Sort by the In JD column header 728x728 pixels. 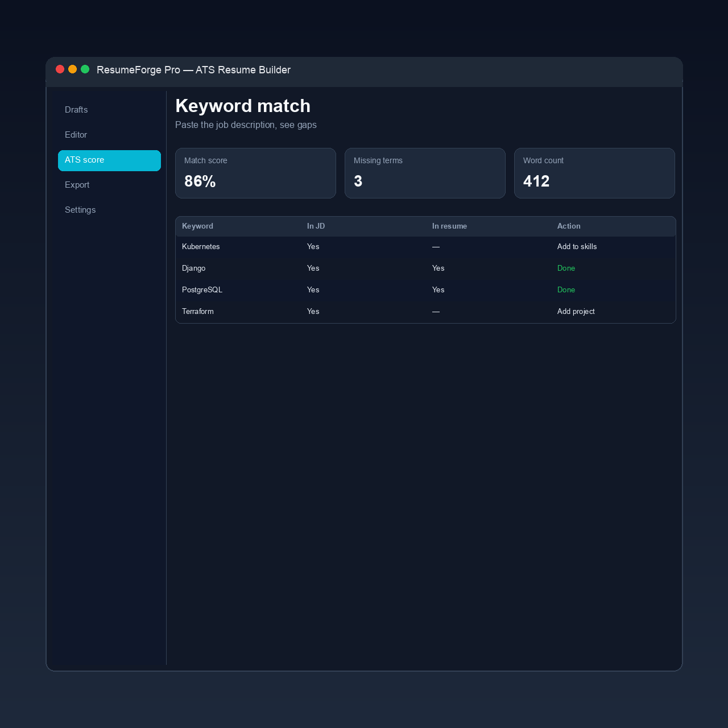click(x=316, y=226)
